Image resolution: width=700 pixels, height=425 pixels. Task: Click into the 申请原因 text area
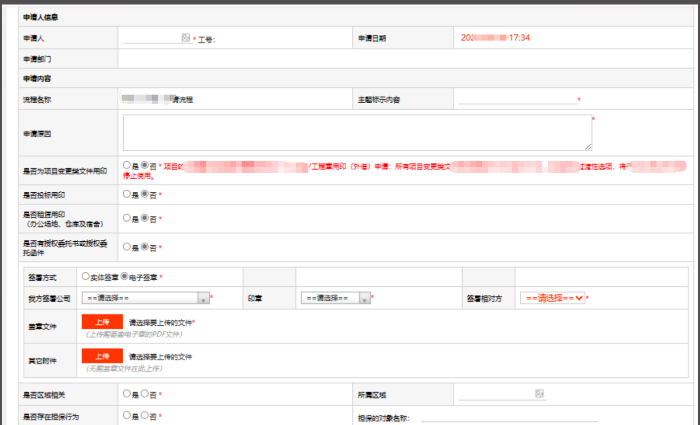coord(356,132)
